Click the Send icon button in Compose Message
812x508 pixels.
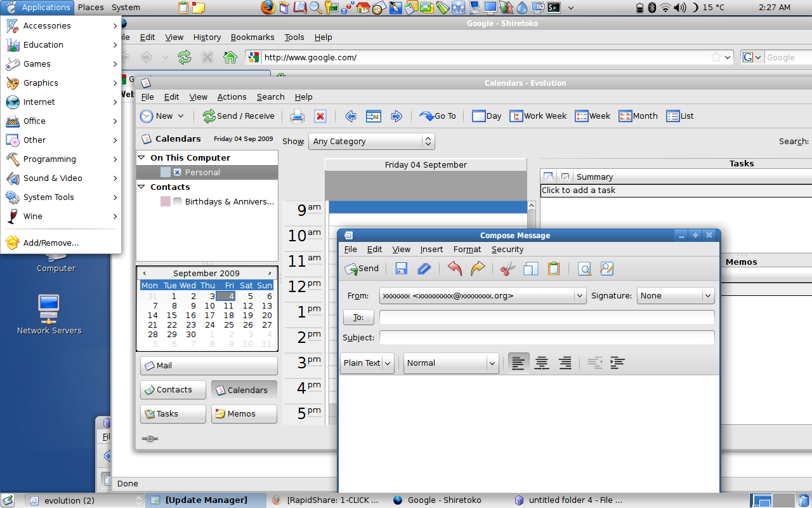click(x=362, y=269)
